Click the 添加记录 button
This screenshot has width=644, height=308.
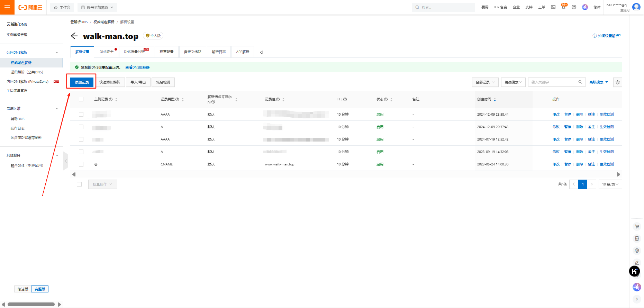pyautogui.click(x=82, y=82)
